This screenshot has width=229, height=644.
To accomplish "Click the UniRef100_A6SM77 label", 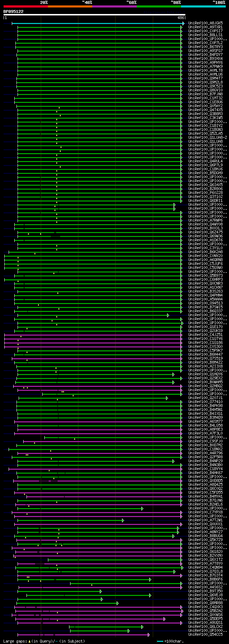I will coord(205,422).
